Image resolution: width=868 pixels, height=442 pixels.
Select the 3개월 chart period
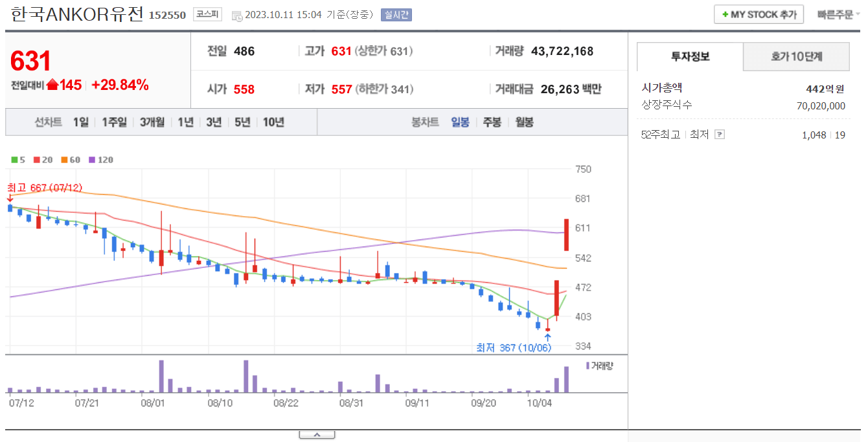click(x=151, y=122)
